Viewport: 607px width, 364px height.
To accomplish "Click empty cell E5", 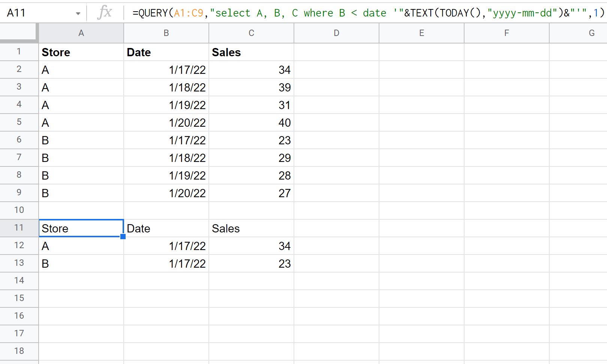I will point(421,123).
